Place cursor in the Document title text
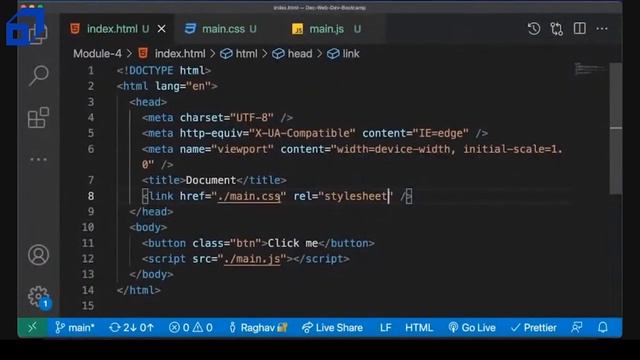 (x=211, y=180)
